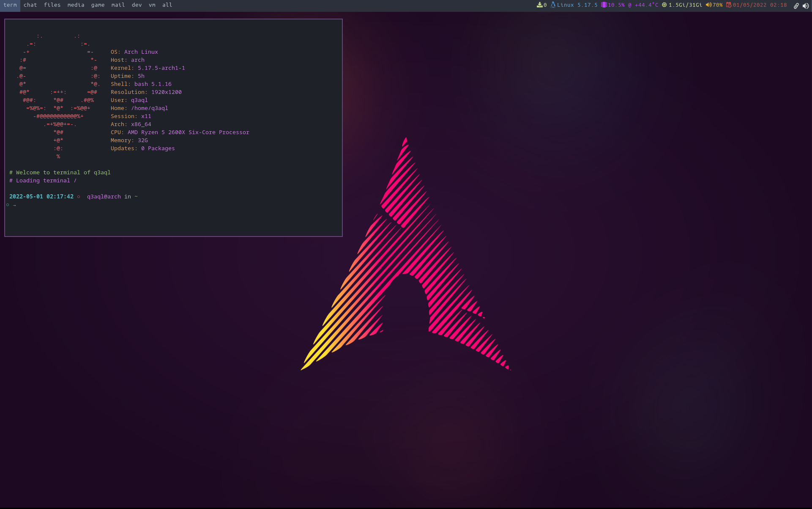Click the Resolution: 1920x1200 line
Viewport: 812px width, 509px height.
146,92
